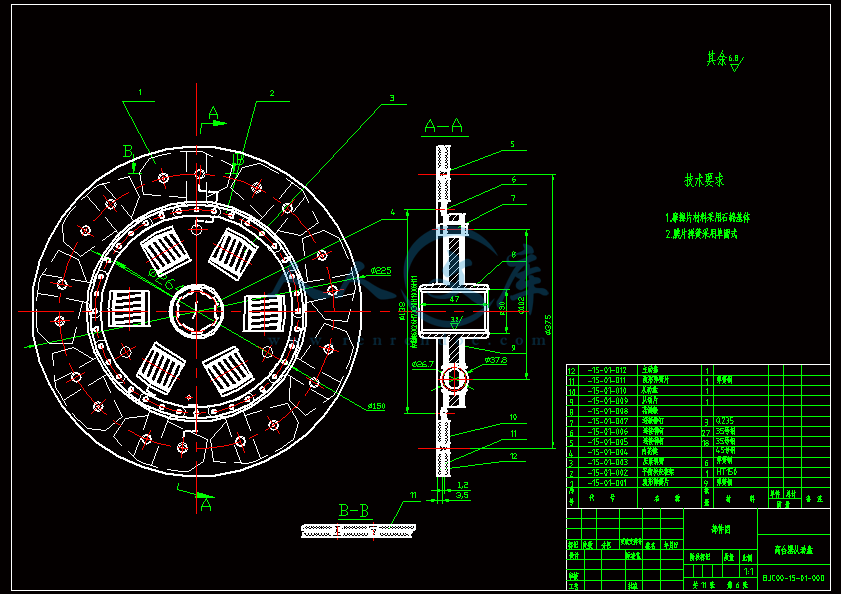The width and height of the screenshot is (841, 594).
Task: Click callout number 12 in A-A section
Action: pos(514,456)
